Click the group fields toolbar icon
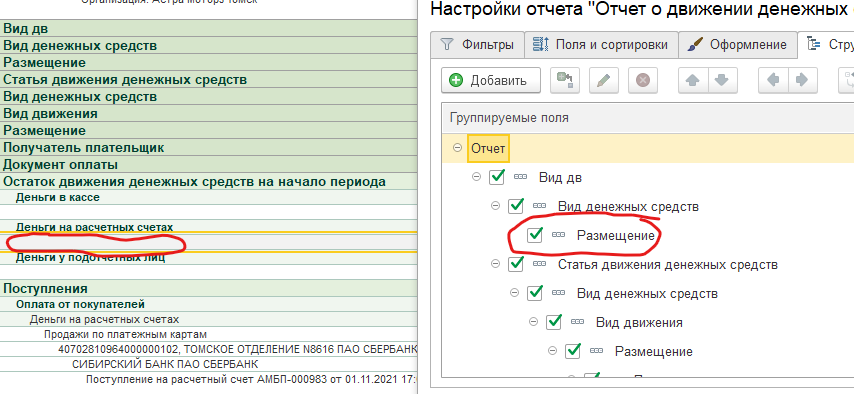 pyautogui.click(x=565, y=80)
